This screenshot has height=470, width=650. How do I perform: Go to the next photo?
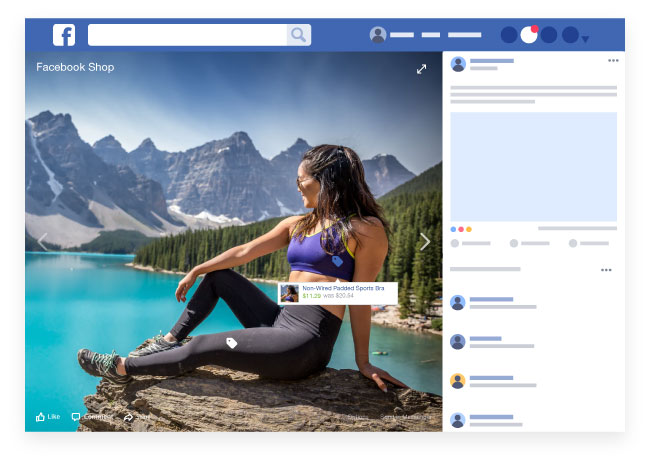coord(425,242)
